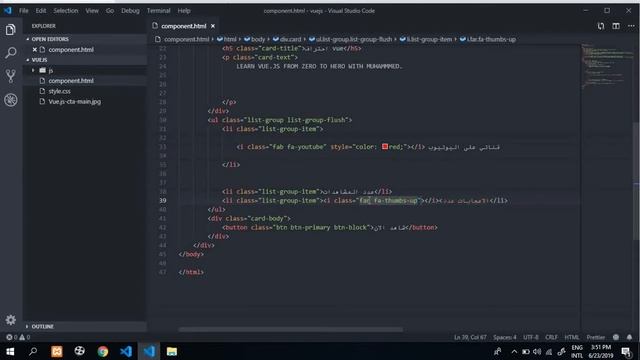The image size is (640, 360).
Task: Show hidden system tray icons
Action: (x=514, y=351)
